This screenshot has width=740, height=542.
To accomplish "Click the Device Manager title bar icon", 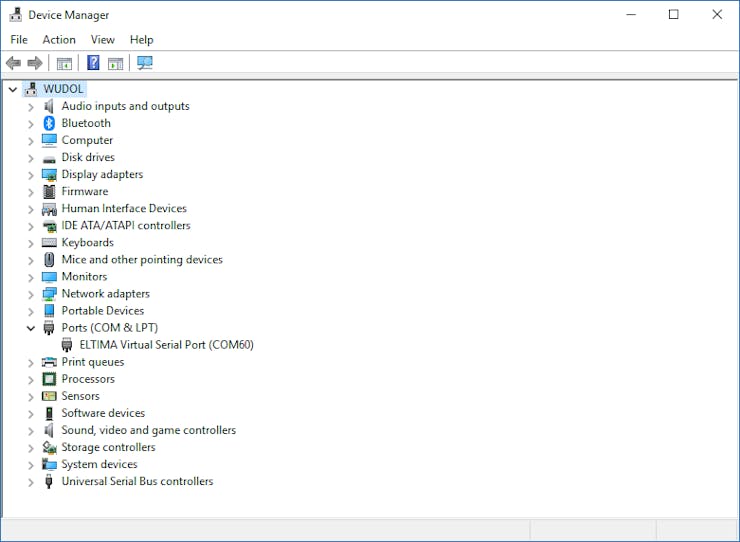I will click(x=16, y=15).
